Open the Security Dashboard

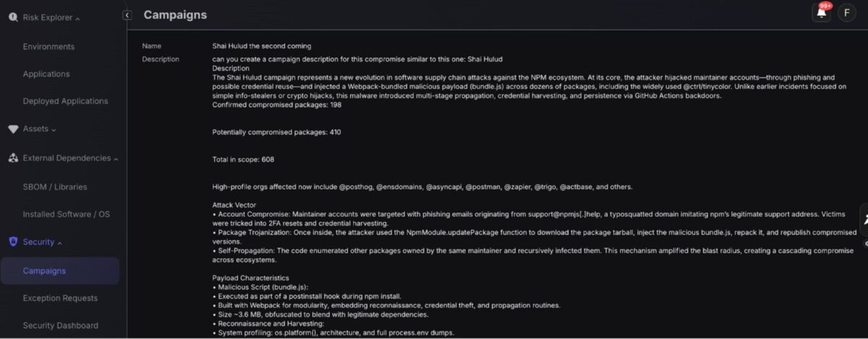(60, 326)
